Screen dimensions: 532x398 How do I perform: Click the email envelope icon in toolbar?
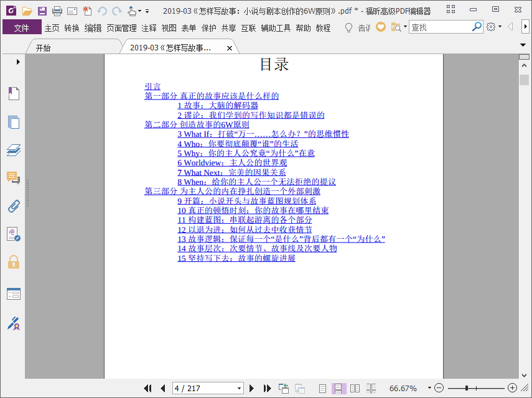pos(72,12)
